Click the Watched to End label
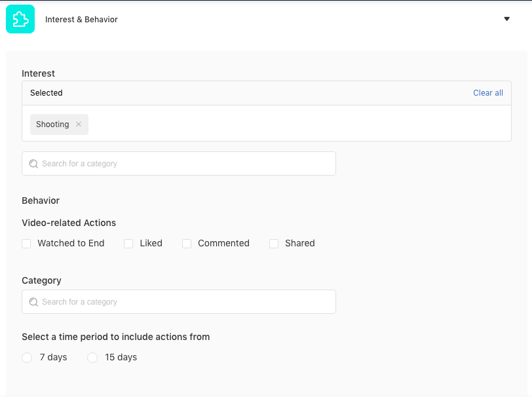This screenshot has height=397, width=532. coord(71,243)
